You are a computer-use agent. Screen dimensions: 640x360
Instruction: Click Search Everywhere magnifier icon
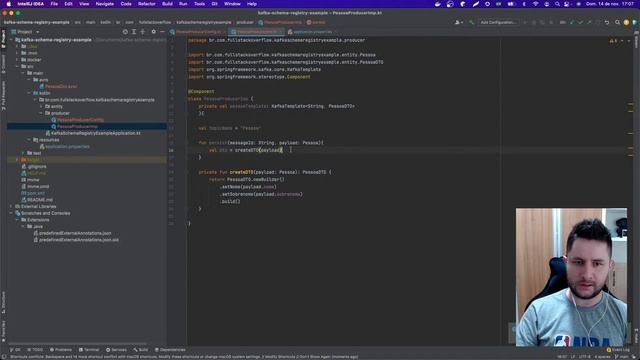pos(618,22)
